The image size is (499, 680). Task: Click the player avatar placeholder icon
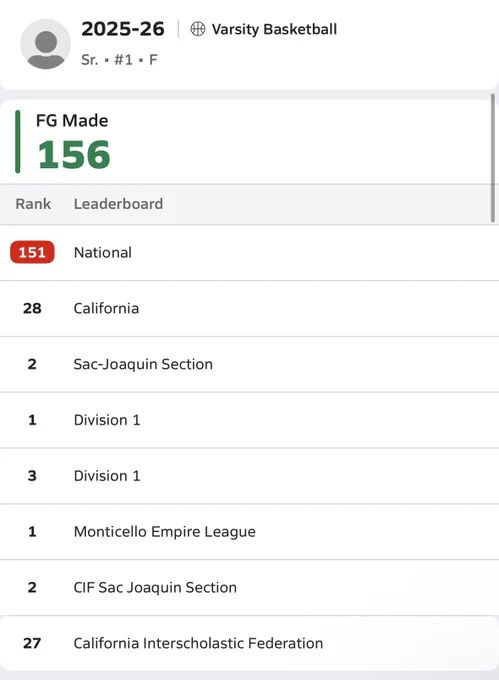coord(46,44)
